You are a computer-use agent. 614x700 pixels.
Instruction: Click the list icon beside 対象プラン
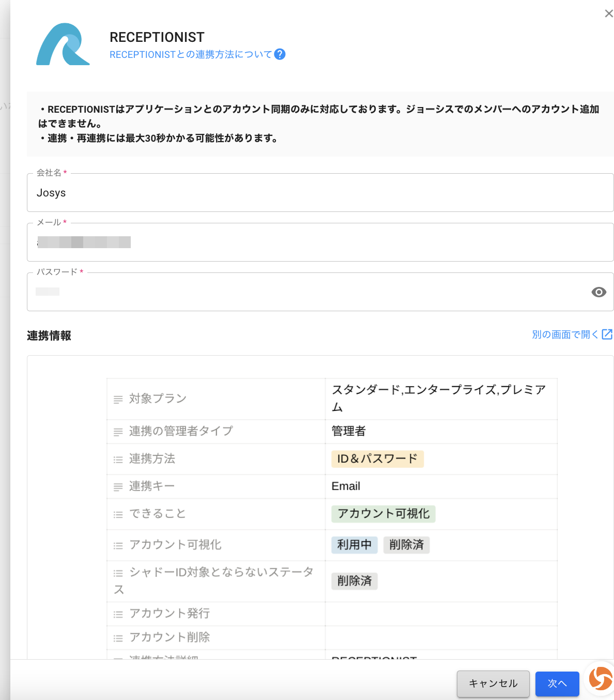(x=118, y=399)
